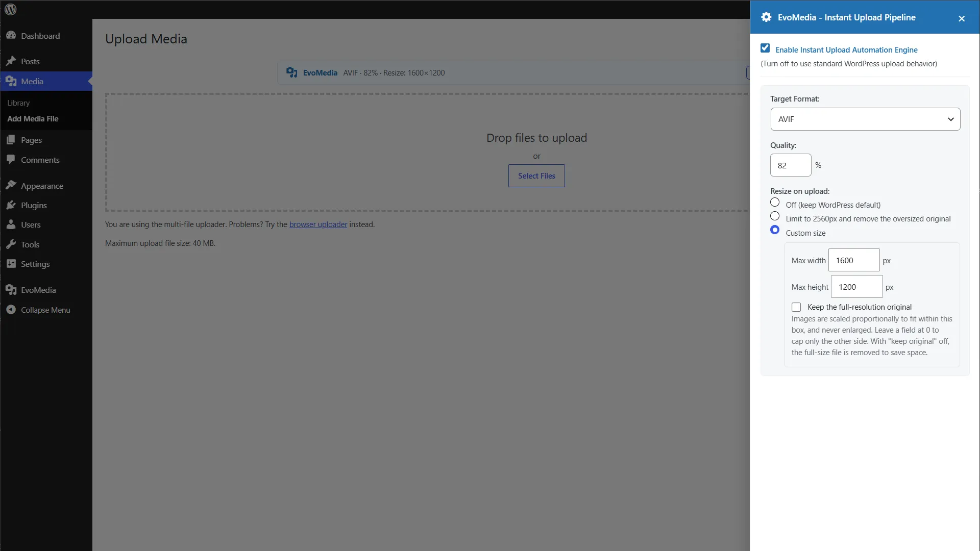980x551 pixels.
Task: Click 'Maximum upload file size: 40 MB.' text
Action: [160, 243]
